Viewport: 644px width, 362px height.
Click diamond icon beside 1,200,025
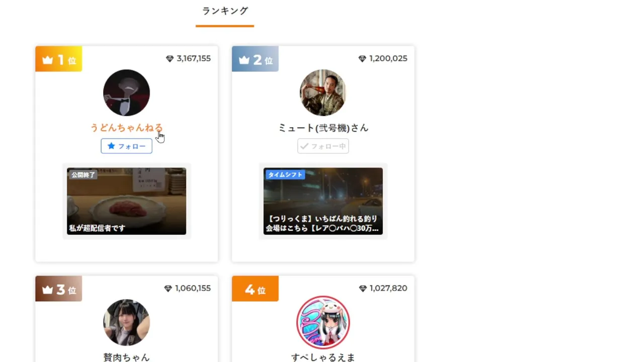(362, 59)
